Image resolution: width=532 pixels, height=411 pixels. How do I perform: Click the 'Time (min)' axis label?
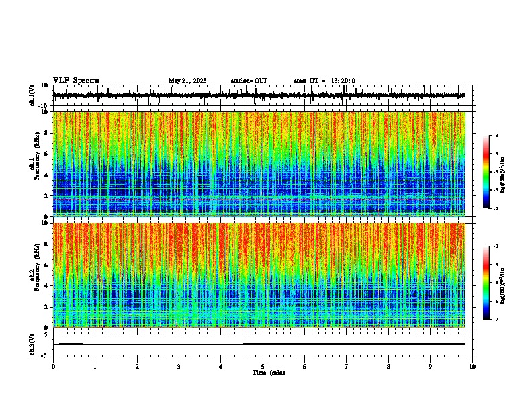point(269,373)
